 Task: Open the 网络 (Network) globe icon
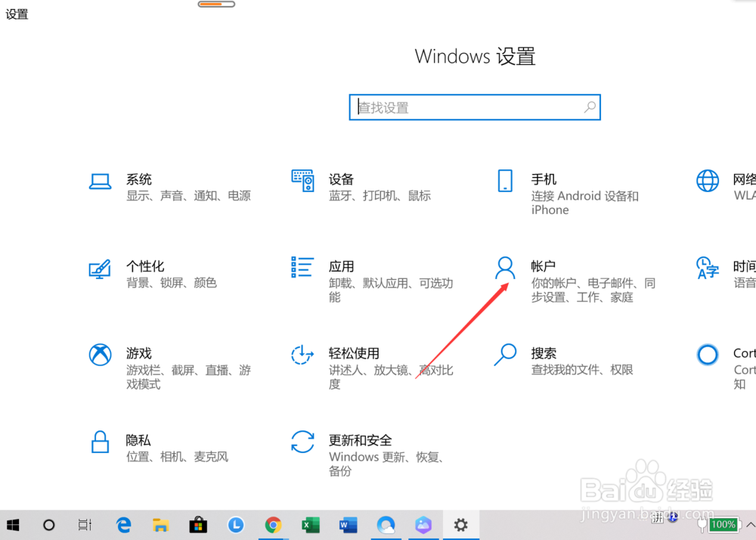pos(707,182)
